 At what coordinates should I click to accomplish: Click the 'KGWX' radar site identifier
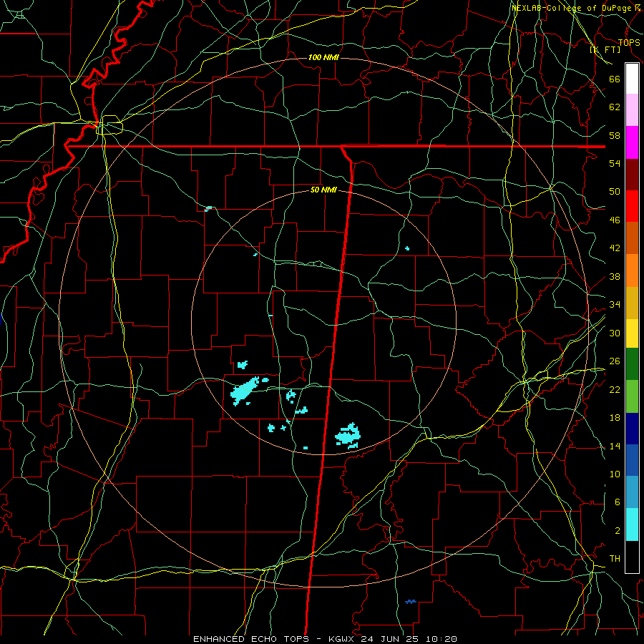(342, 639)
